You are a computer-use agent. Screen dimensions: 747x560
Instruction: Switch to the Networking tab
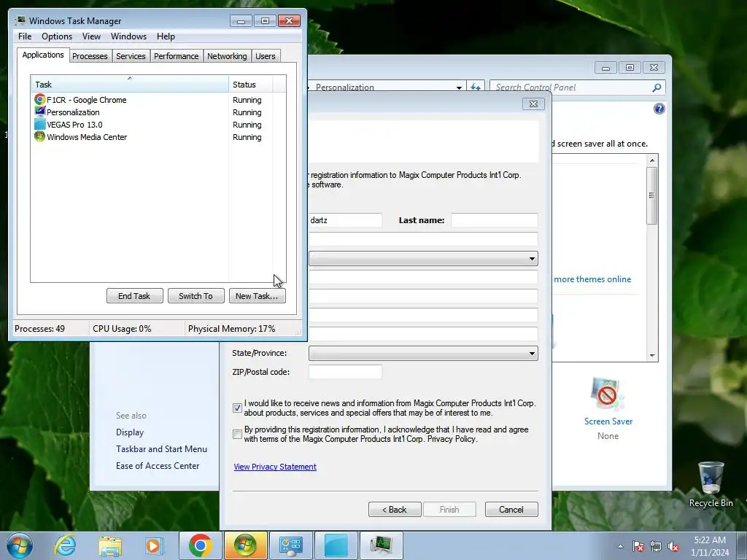click(x=227, y=56)
